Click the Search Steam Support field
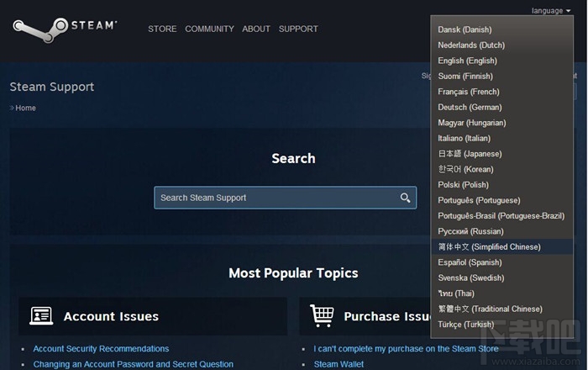Image resolution: width=588 pixels, height=370 pixels. [285, 198]
